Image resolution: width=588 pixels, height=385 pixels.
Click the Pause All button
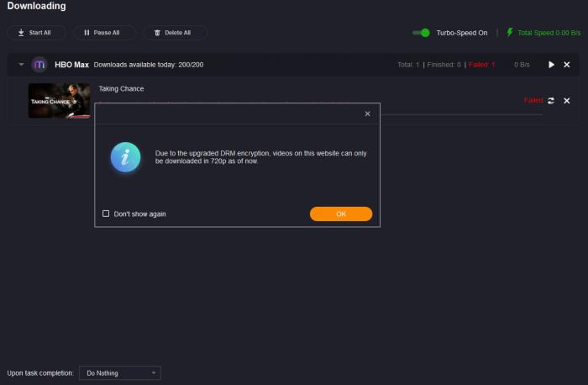click(105, 33)
